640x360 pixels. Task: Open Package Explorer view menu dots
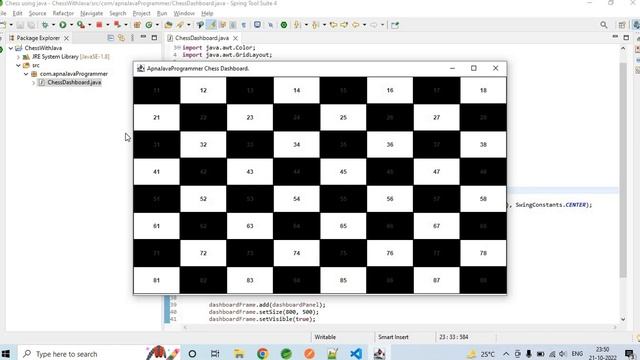[x=132, y=38]
